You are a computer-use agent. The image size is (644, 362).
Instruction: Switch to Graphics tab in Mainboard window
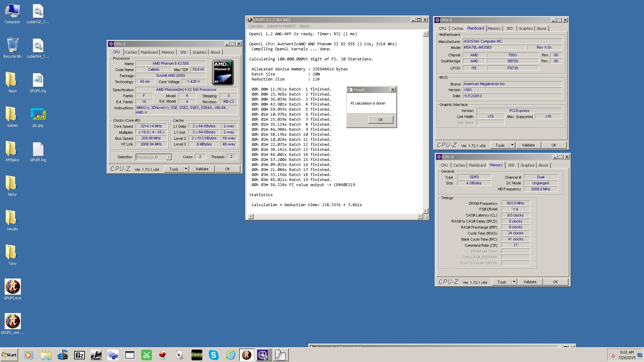tap(526, 28)
